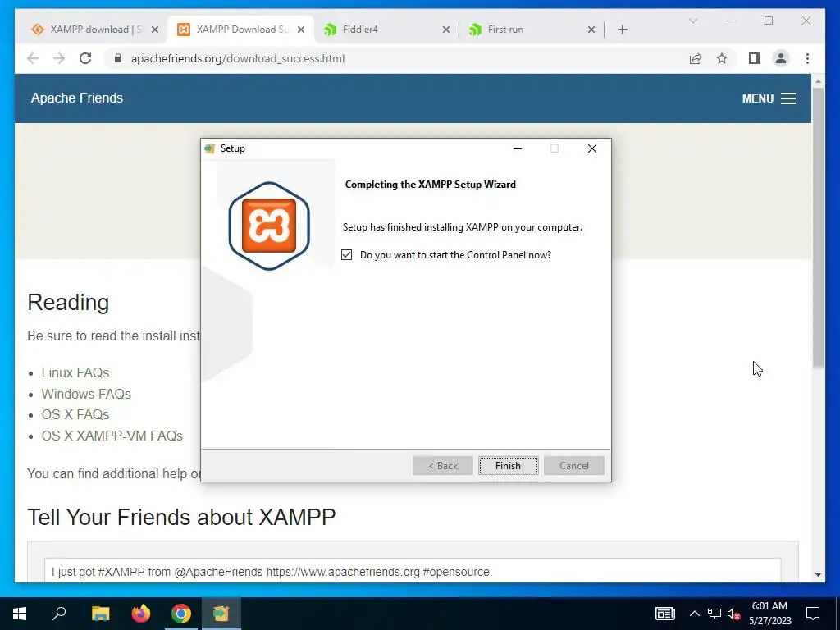Image resolution: width=840 pixels, height=630 pixels.
Task: Close the First run tab
Action: coord(591,30)
